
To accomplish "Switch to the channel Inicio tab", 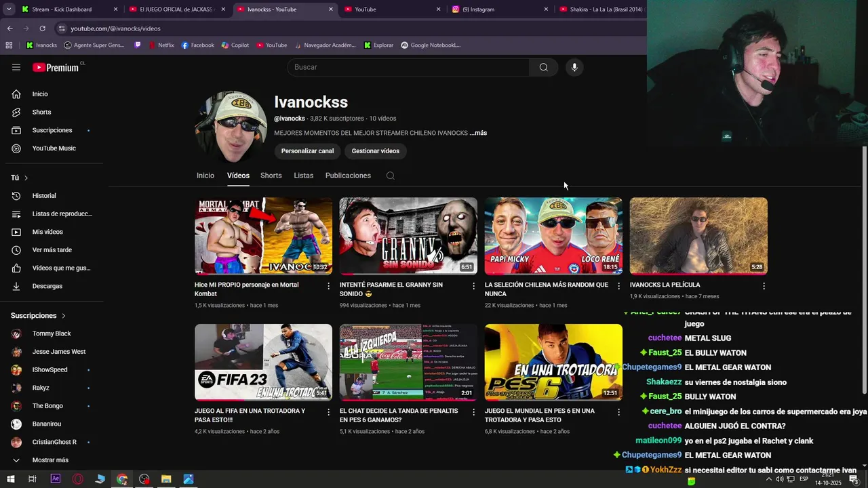I will tap(205, 176).
